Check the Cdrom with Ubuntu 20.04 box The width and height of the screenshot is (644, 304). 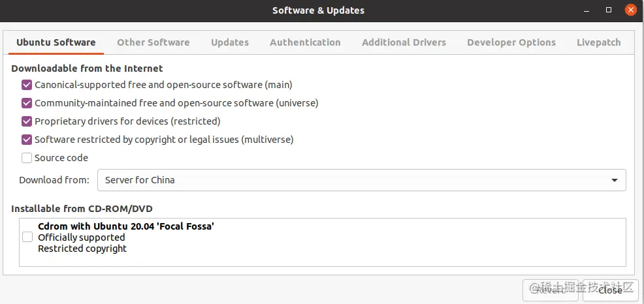pos(27,237)
